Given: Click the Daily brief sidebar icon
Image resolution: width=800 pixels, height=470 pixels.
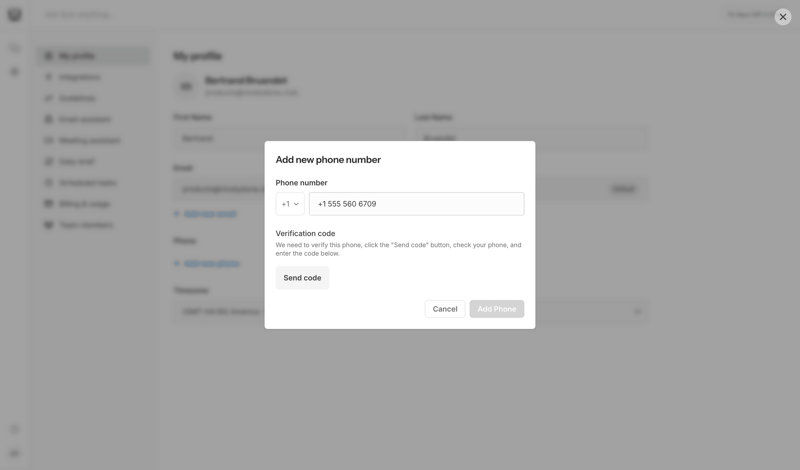Looking at the screenshot, I should click(48, 162).
